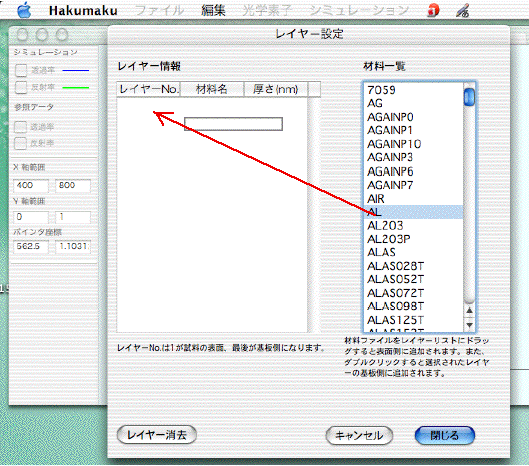
Task: Select material AIR
Action: [414, 198]
